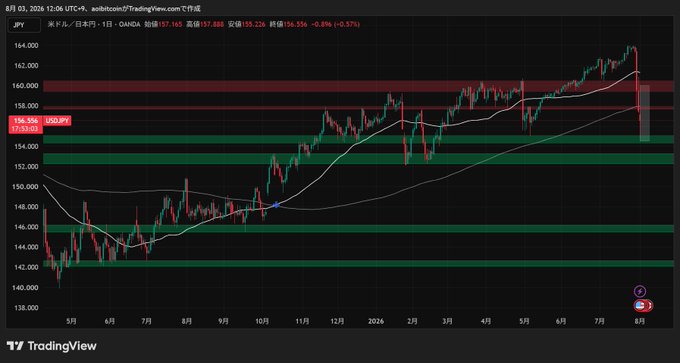Click the 152.000 price axis label

pyautogui.click(x=26, y=167)
